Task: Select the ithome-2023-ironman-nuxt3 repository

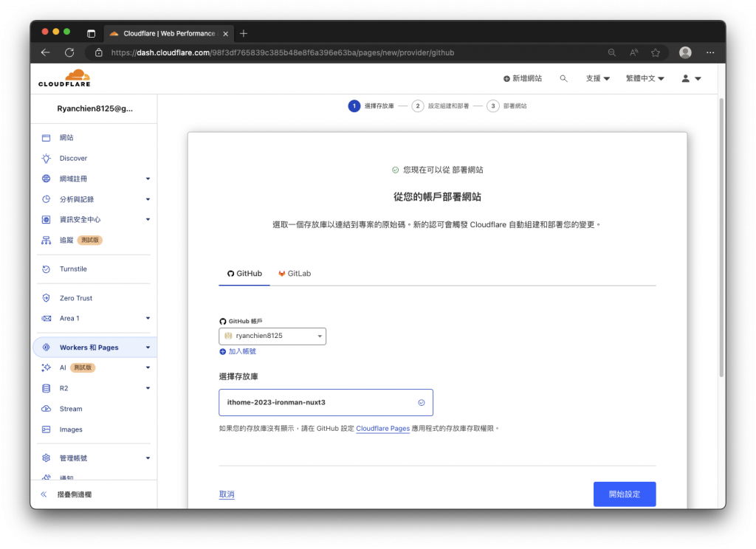Action: 326,402
